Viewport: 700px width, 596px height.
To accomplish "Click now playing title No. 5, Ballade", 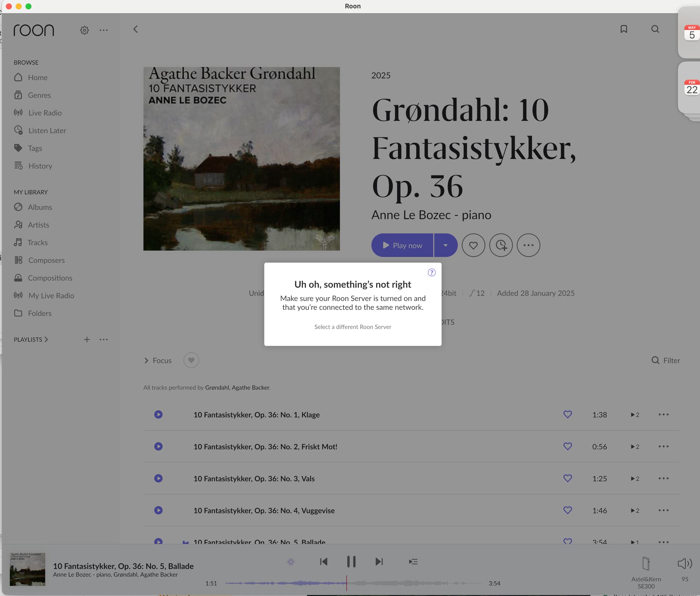I will click(x=123, y=566).
